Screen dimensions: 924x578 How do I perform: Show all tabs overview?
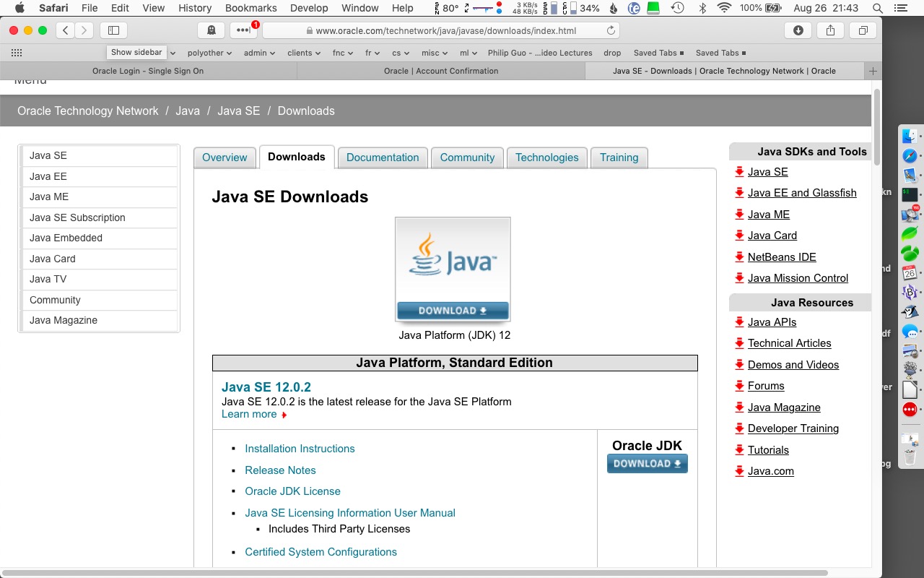[863, 30]
